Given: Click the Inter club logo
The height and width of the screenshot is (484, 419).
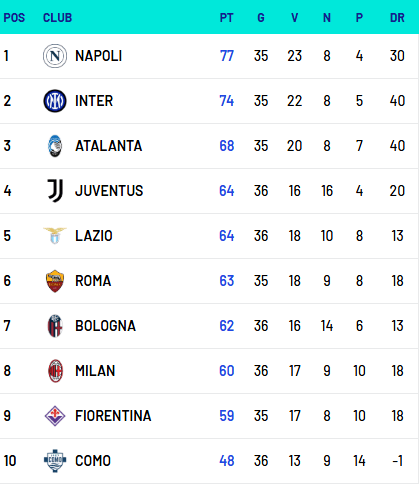Looking at the screenshot, I should coord(55,101).
